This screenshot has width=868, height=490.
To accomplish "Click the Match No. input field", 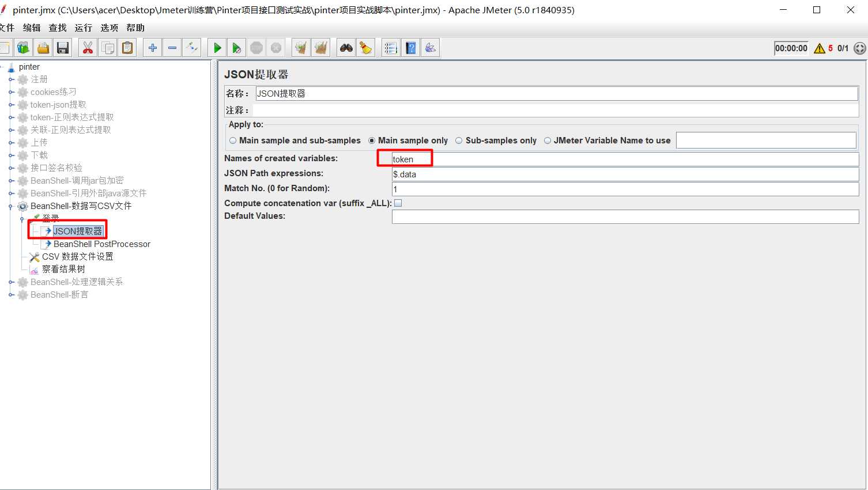I will coord(625,189).
